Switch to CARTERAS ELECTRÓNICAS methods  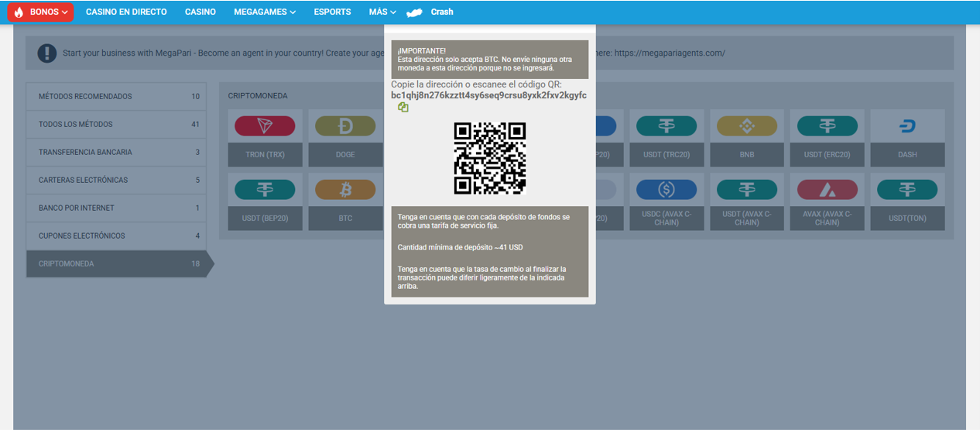116,181
